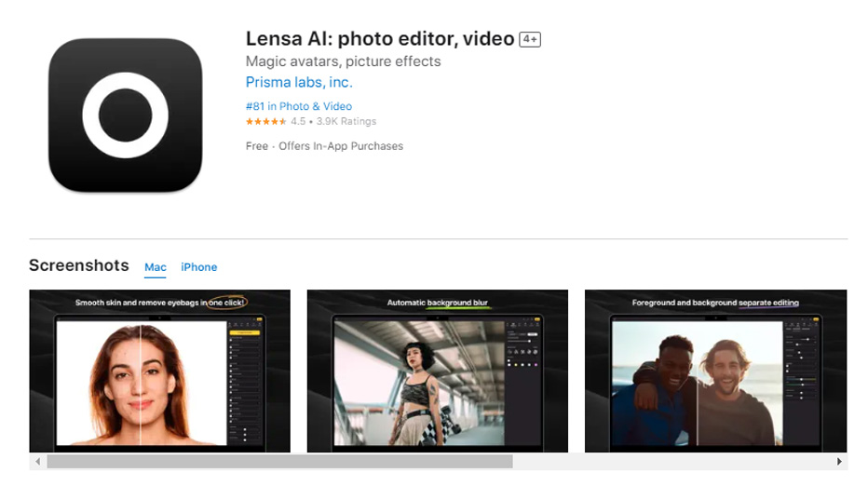Screen dimensions: 868x486
Task: Click the right arrow of the screenshots scrollbar
Action: coord(839,462)
